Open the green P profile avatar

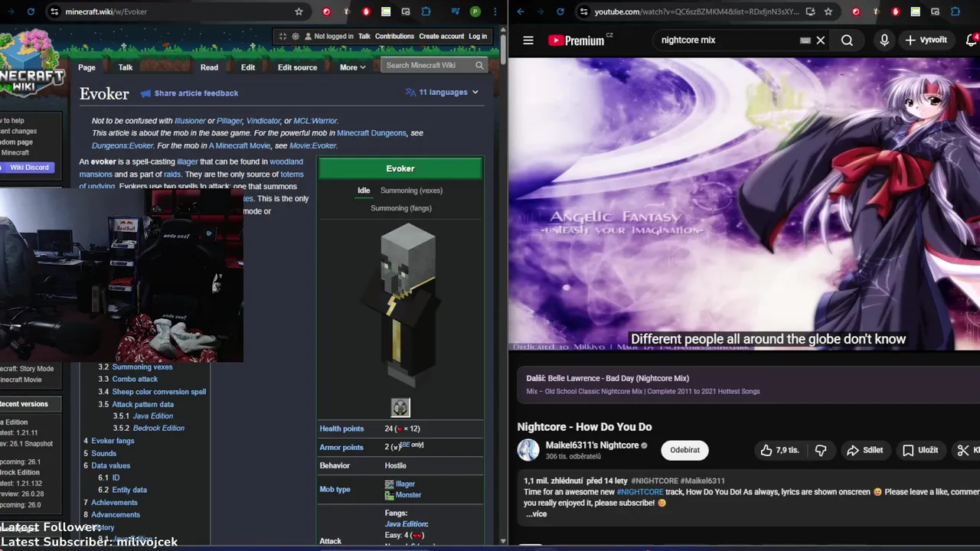475,11
